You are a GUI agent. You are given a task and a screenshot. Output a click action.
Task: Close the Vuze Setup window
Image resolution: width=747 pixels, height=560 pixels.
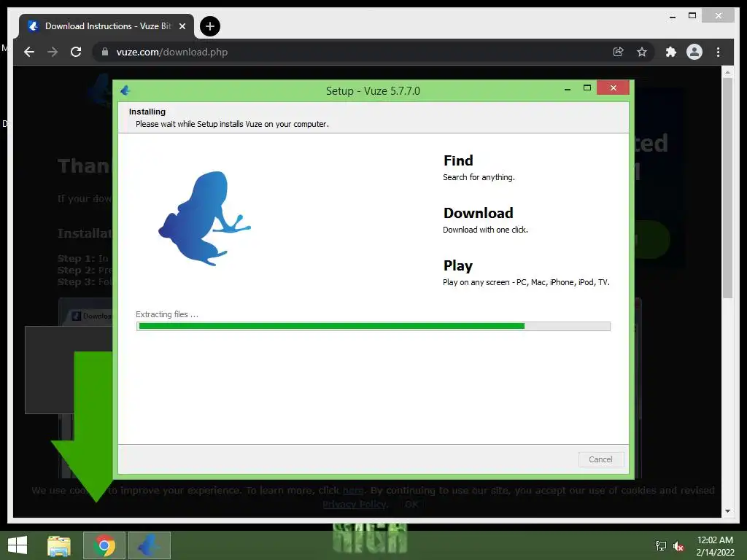pos(613,87)
